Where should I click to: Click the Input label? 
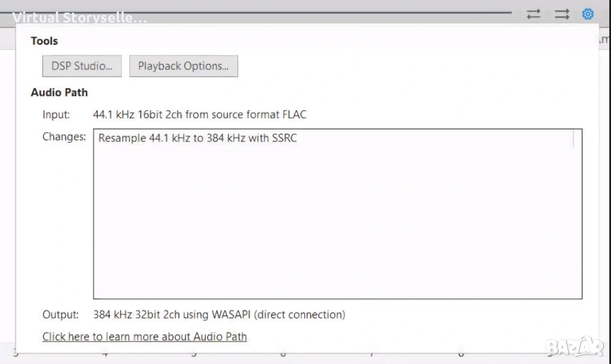pos(56,114)
